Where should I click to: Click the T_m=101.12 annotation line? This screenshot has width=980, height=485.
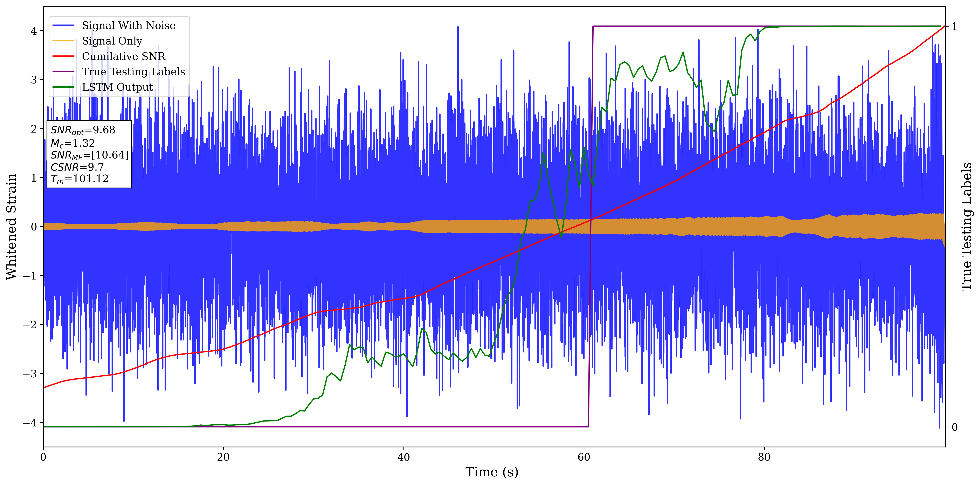(x=80, y=179)
